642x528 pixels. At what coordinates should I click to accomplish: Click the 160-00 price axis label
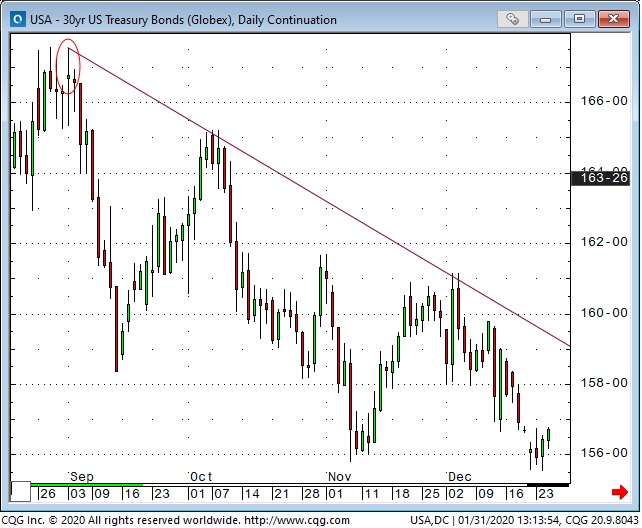pyautogui.click(x=604, y=313)
